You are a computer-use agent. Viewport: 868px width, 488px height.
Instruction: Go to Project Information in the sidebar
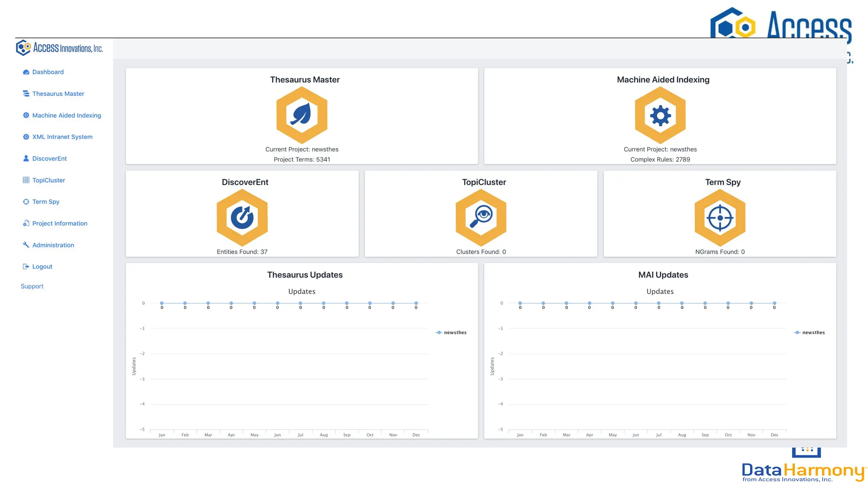pyautogui.click(x=60, y=223)
